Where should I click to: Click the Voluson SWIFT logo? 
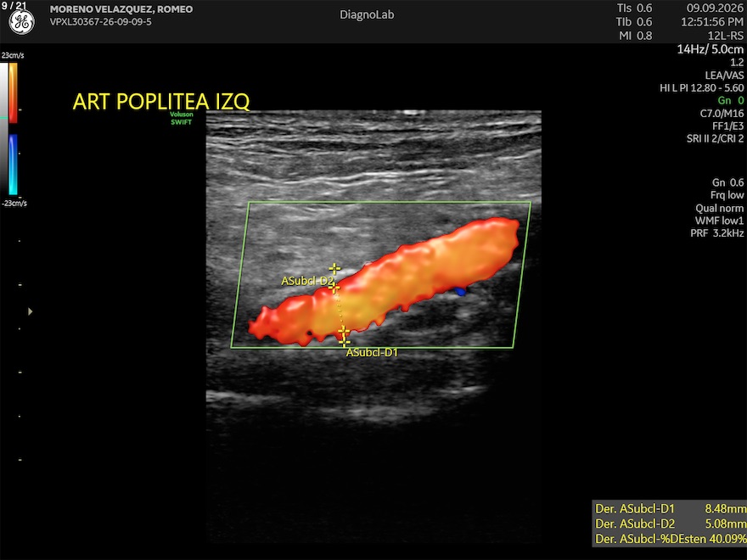(x=182, y=118)
